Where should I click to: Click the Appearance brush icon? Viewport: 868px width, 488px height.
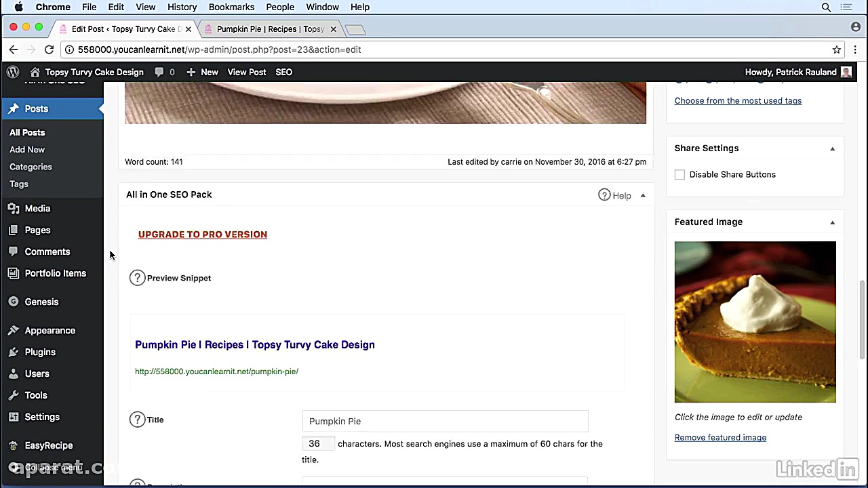(x=14, y=331)
